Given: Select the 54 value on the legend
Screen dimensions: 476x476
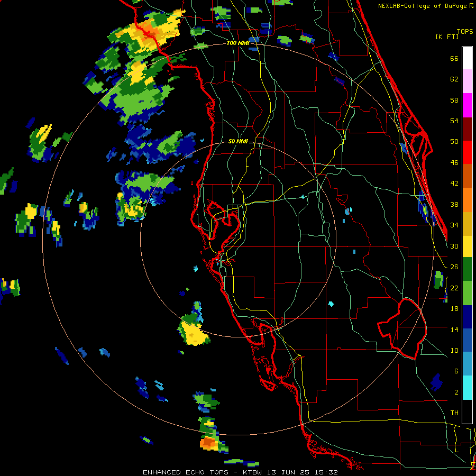Looking at the screenshot, I should pos(454,121).
